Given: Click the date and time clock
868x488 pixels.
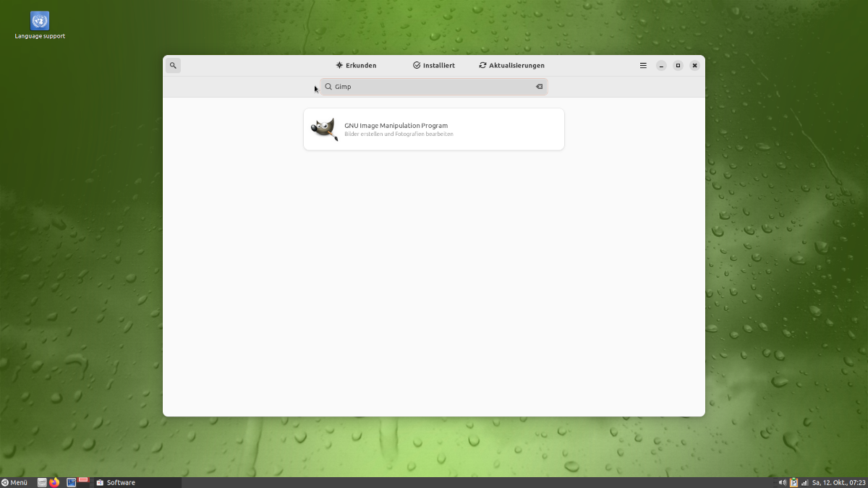Looking at the screenshot, I should point(838,482).
